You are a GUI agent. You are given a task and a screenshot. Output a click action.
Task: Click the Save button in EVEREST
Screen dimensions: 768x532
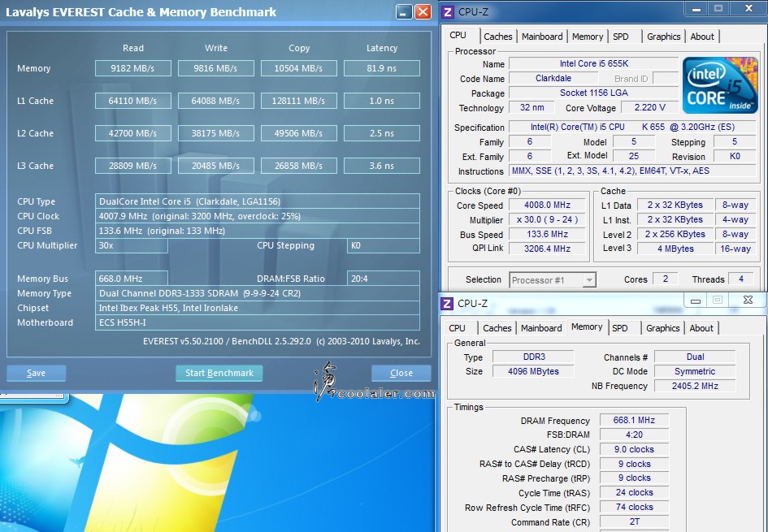(37, 373)
